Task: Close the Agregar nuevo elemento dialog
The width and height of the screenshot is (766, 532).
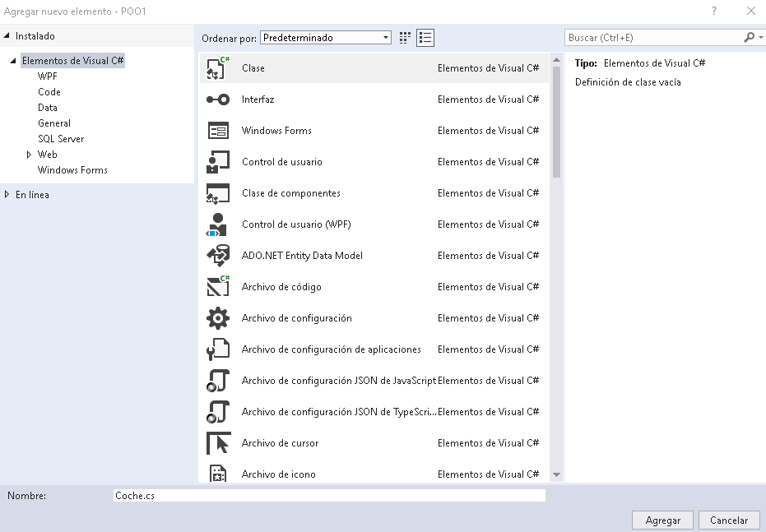Action: tap(751, 11)
